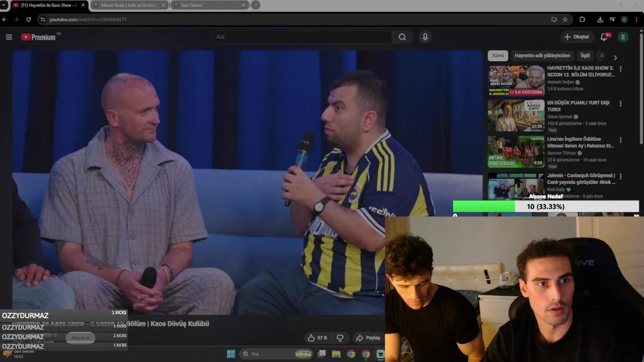Open the Survivor Türkiye channel link

coord(561,153)
